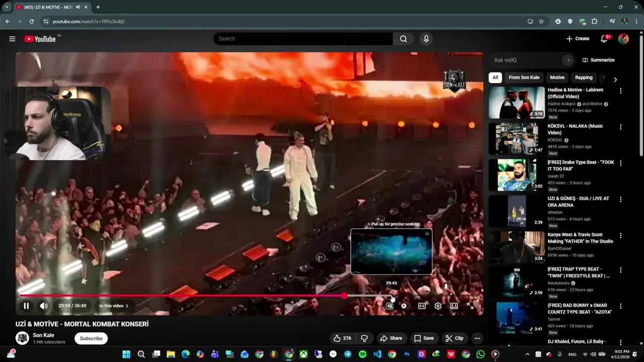Viewport: 644px width, 362px height.
Task: Open vidIQ player button
Action: pos(389,306)
